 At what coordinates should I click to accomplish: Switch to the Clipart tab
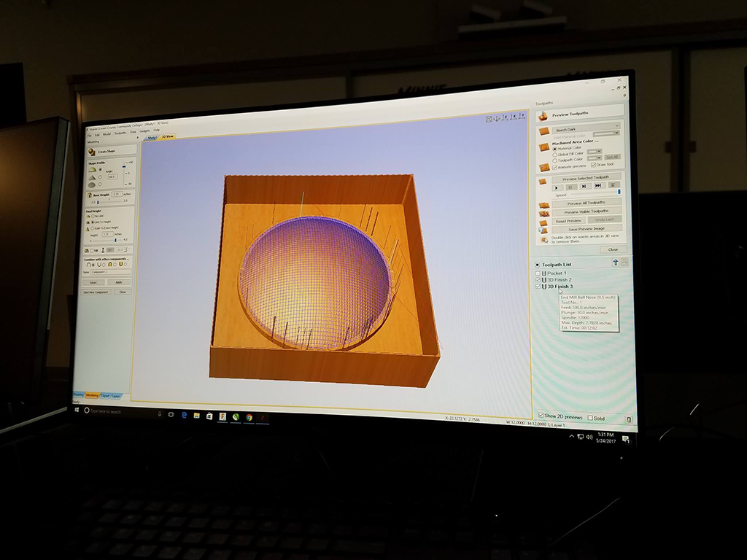pos(105,396)
